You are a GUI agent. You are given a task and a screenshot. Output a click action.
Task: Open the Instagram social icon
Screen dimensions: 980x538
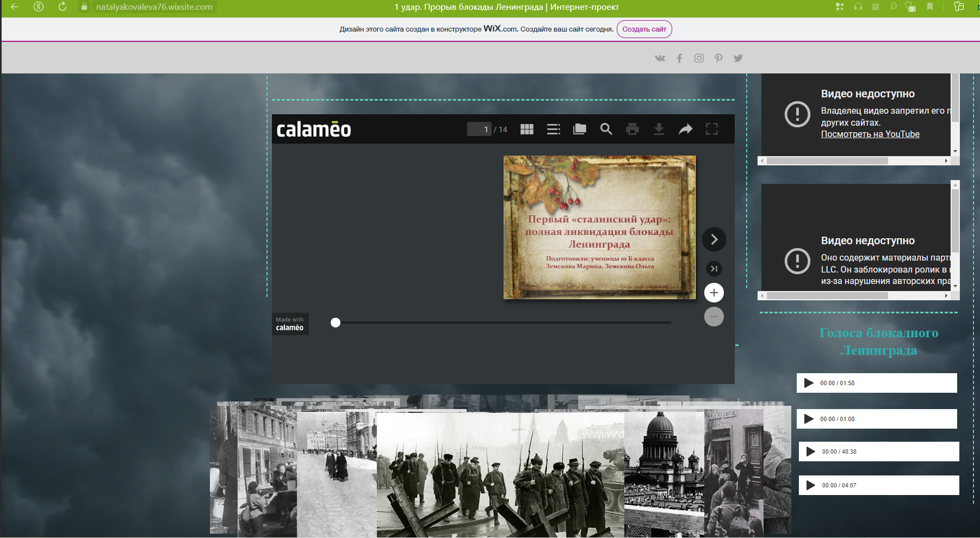point(699,58)
